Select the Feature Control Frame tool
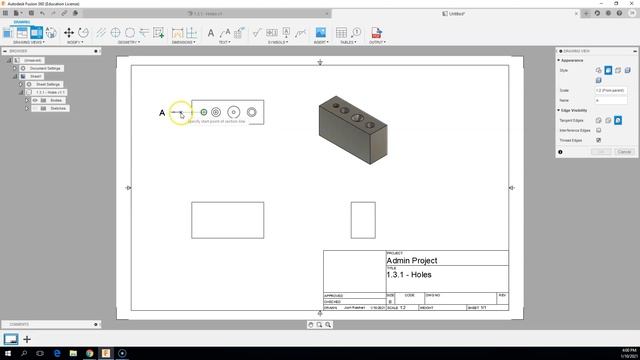 [271, 33]
